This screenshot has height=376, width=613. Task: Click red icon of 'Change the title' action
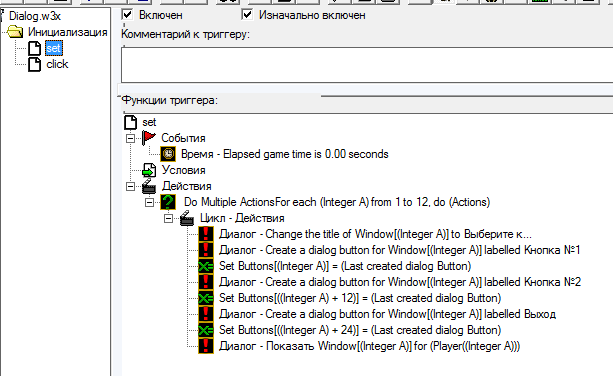(x=206, y=234)
